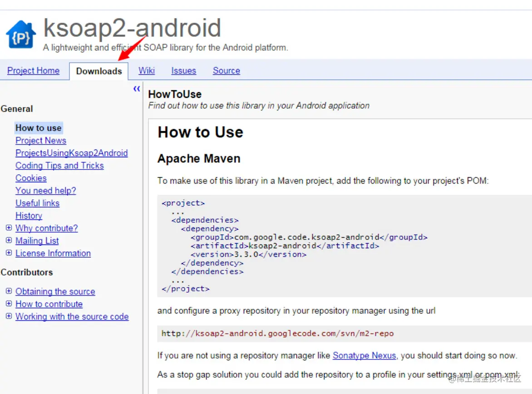Click the HowToUse page title
The width and height of the screenshot is (532, 394).
175,94
